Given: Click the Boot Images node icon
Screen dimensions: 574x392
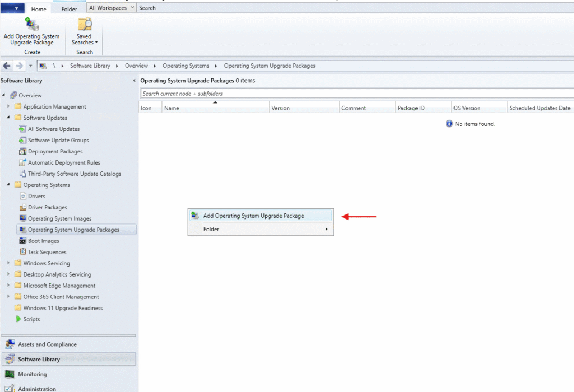Looking at the screenshot, I should click(x=23, y=241).
